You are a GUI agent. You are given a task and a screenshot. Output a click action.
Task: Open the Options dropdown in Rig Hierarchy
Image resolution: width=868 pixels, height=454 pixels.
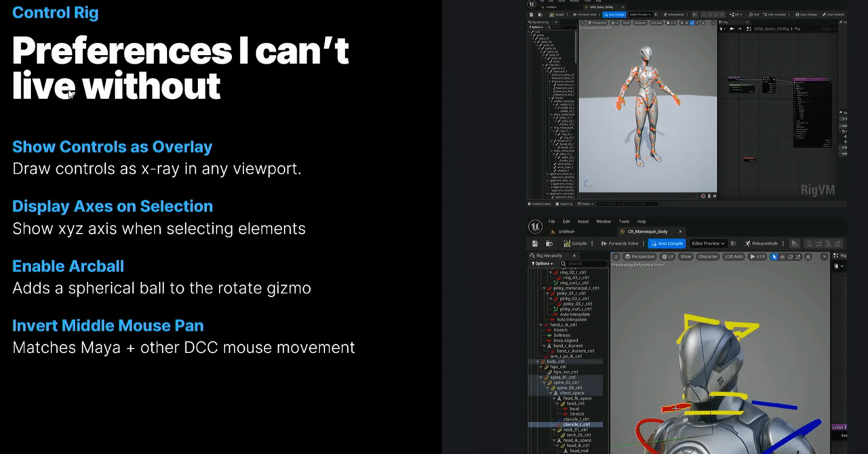[x=542, y=264]
